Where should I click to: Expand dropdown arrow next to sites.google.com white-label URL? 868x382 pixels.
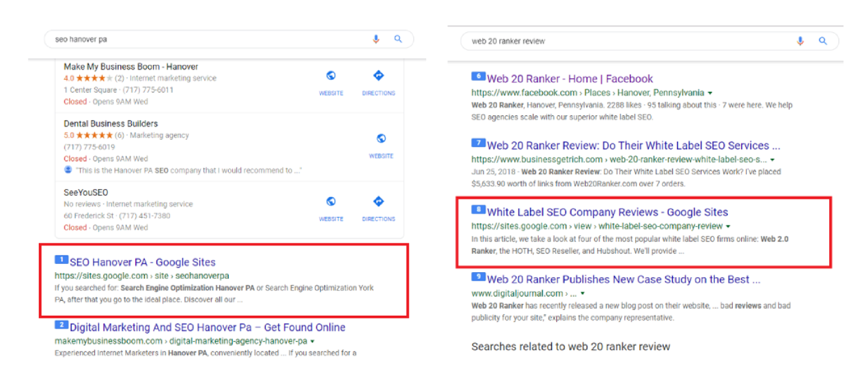pyautogui.click(x=728, y=227)
